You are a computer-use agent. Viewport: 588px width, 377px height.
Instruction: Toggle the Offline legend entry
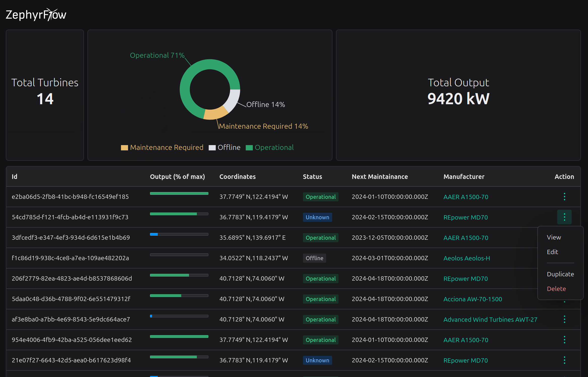point(224,147)
